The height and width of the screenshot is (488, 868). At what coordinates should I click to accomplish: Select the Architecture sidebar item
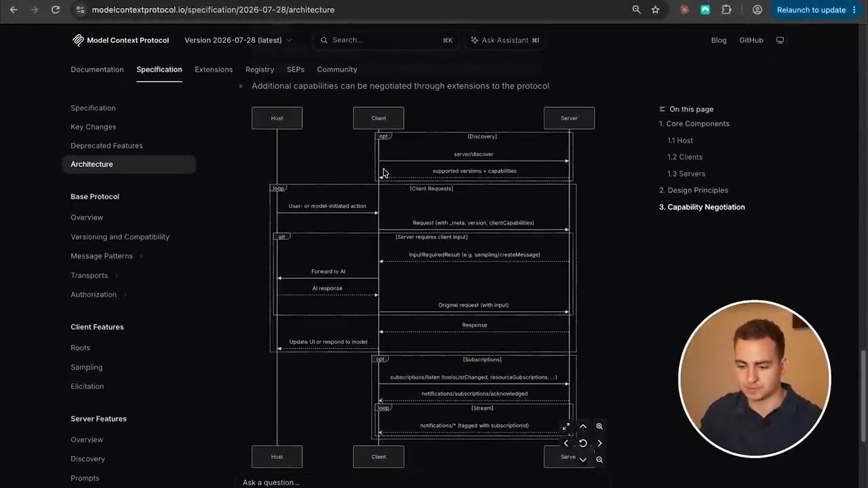pos(129,164)
